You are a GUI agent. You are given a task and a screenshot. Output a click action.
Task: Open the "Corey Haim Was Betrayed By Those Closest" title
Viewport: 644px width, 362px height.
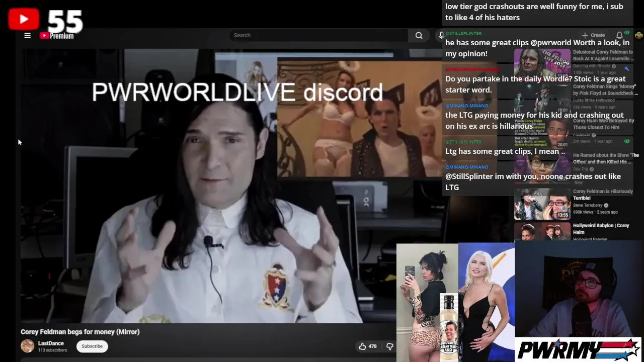pos(603,124)
